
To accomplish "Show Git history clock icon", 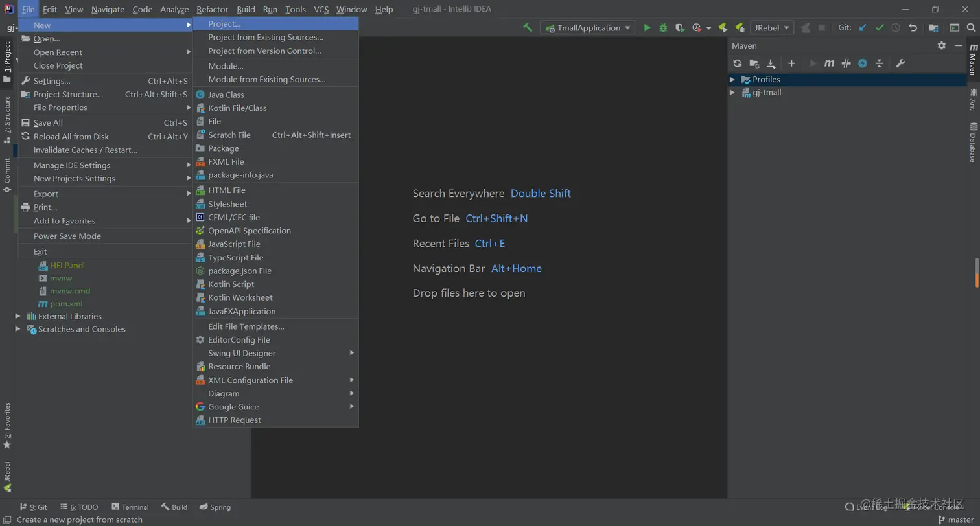I will (x=896, y=28).
